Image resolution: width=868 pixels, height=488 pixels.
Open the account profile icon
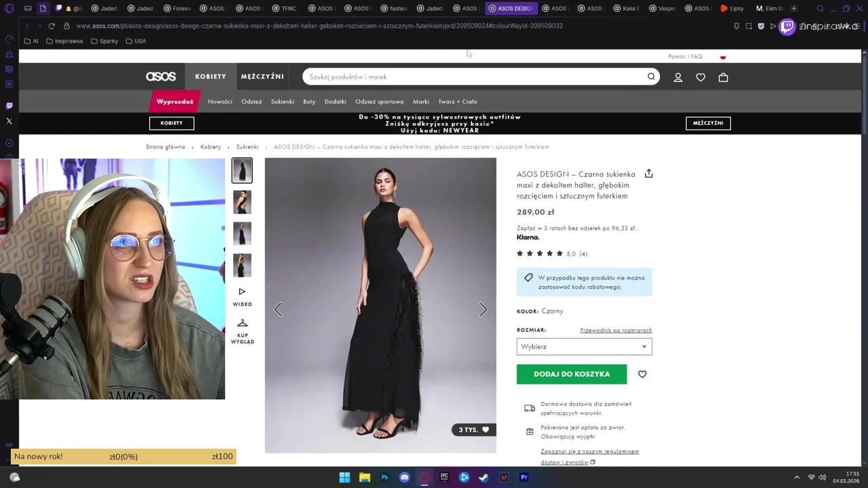677,77
